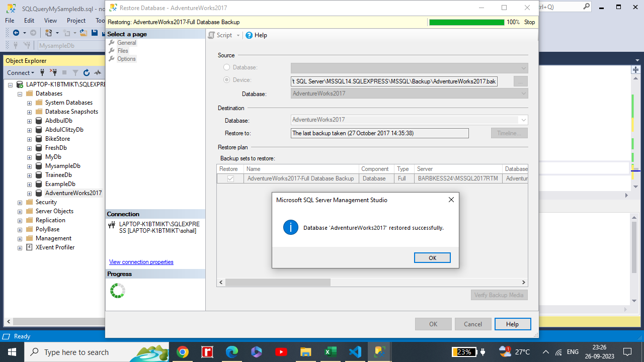
Task: Open the Windows Start menu
Action: tap(12, 352)
